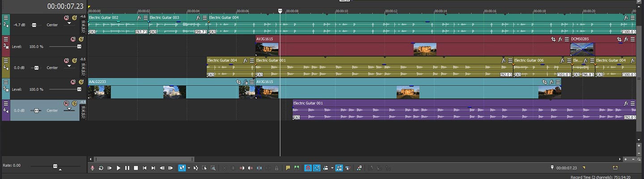Click the Record microphone button
The width and height of the screenshot is (644, 179).
[x=93, y=168]
